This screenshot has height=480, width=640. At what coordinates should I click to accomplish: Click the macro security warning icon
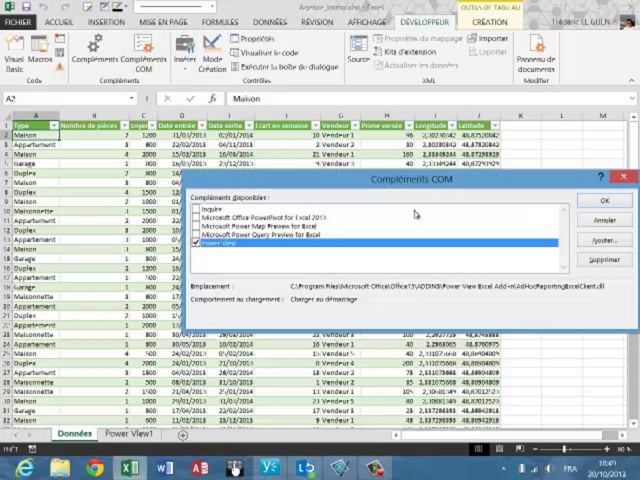[60, 67]
